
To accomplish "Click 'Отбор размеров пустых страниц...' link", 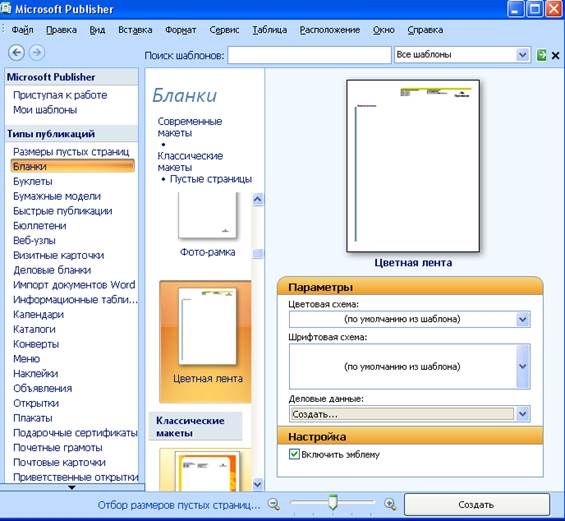I will [179, 505].
